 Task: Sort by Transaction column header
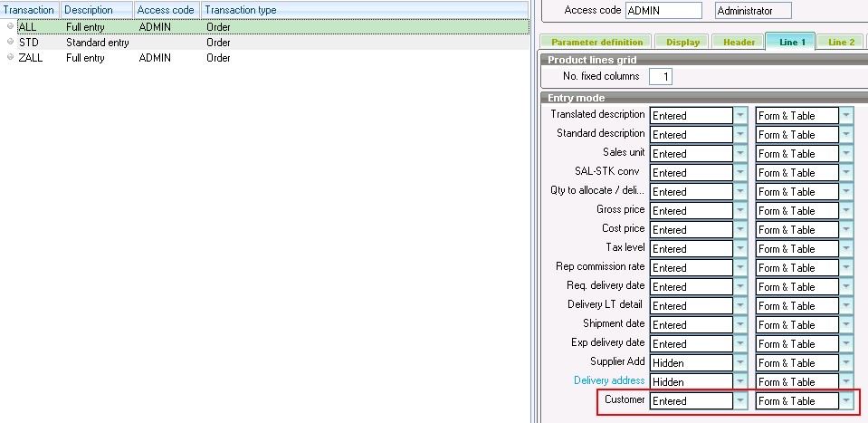tap(29, 10)
